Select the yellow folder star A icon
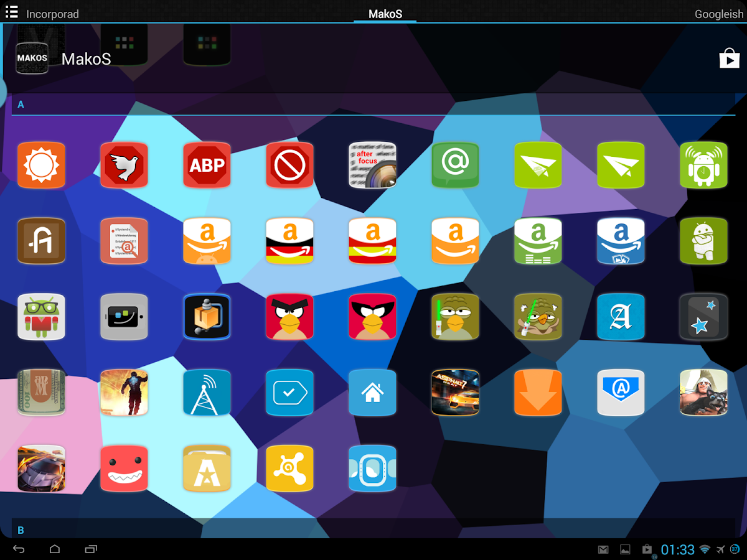Image resolution: width=747 pixels, height=560 pixels. click(207, 469)
